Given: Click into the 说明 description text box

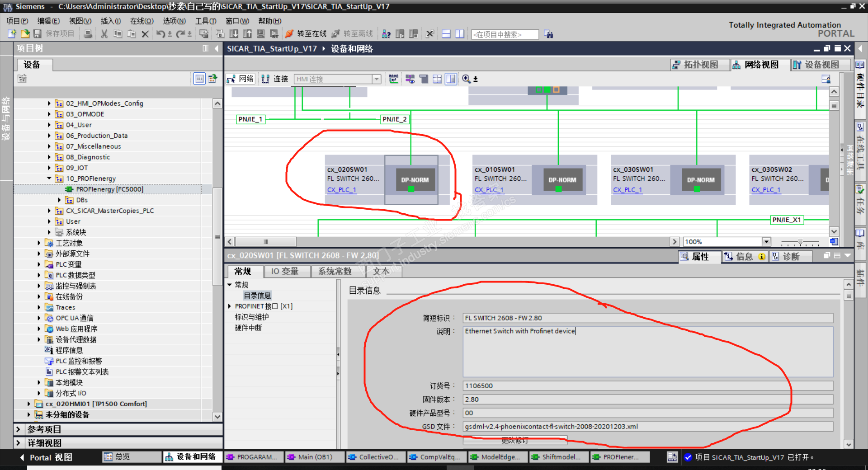Looking at the screenshot, I should [648, 352].
